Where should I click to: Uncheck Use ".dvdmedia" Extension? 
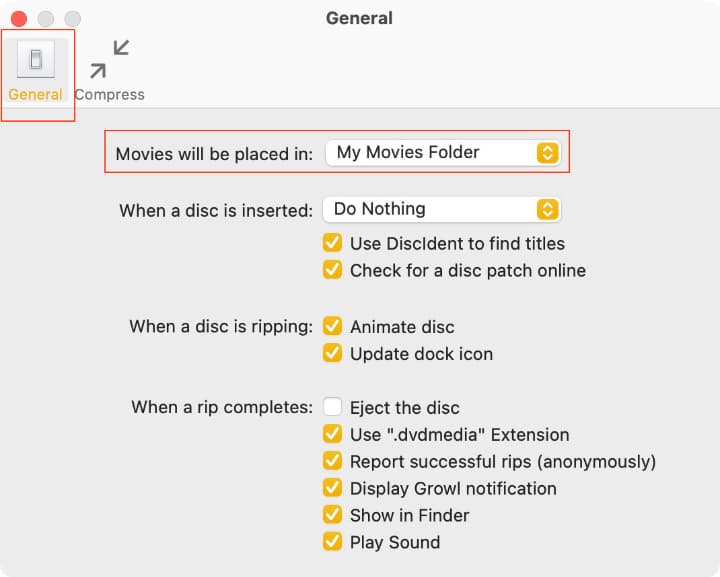tap(332, 434)
